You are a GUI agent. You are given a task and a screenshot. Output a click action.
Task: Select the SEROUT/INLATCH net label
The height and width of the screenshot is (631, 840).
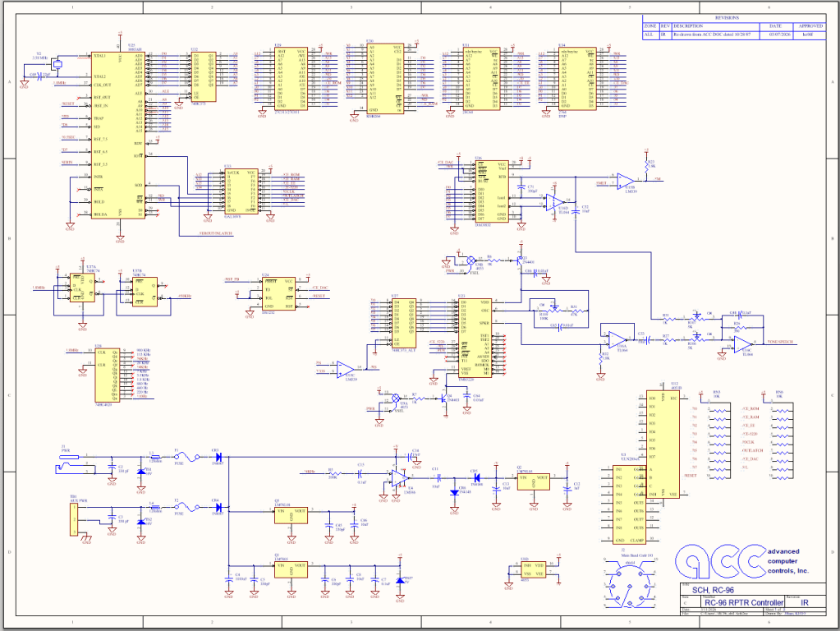coord(216,233)
